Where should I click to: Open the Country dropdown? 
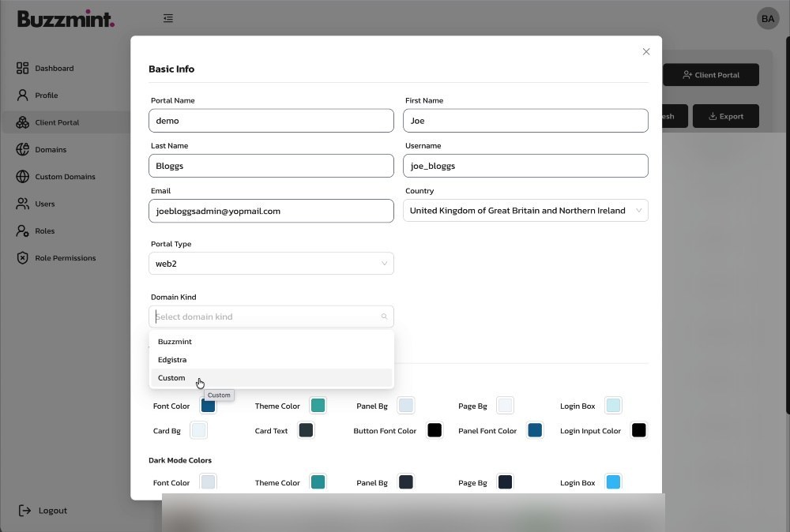click(x=525, y=211)
